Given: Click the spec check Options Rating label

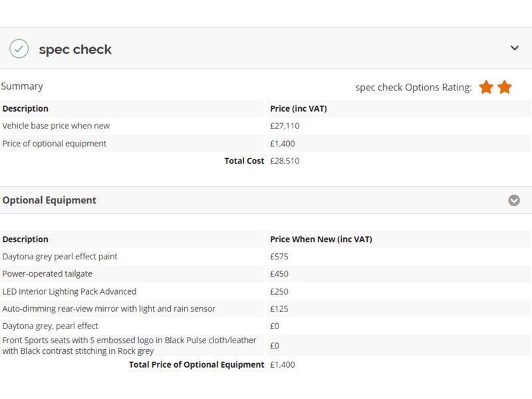Looking at the screenshot, I should pyautogui.click(x=413, y=88).
